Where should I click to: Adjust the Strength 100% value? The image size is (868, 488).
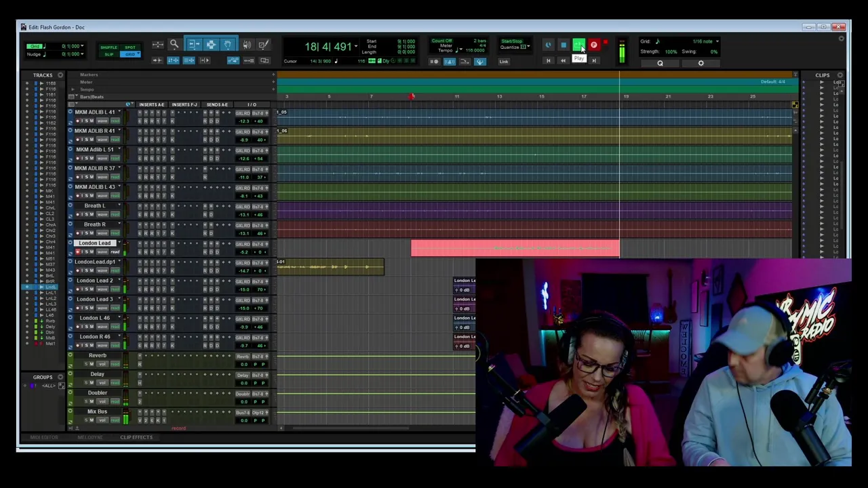[671, 52]
